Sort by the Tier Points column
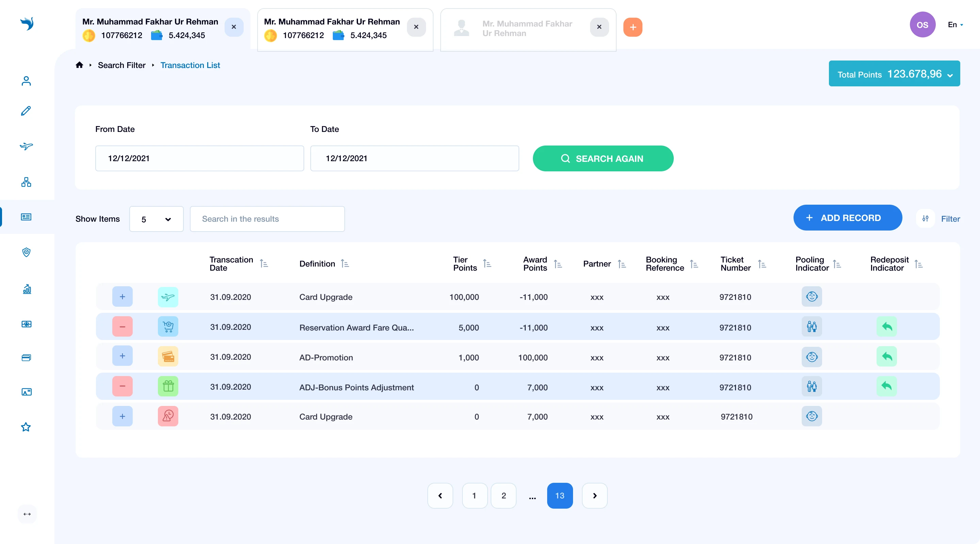The height and width of the screenshot is (544, 980). (x=487, y=263)
